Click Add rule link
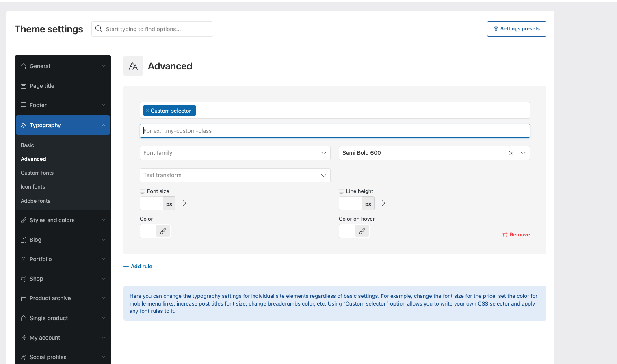 (138, 266)
